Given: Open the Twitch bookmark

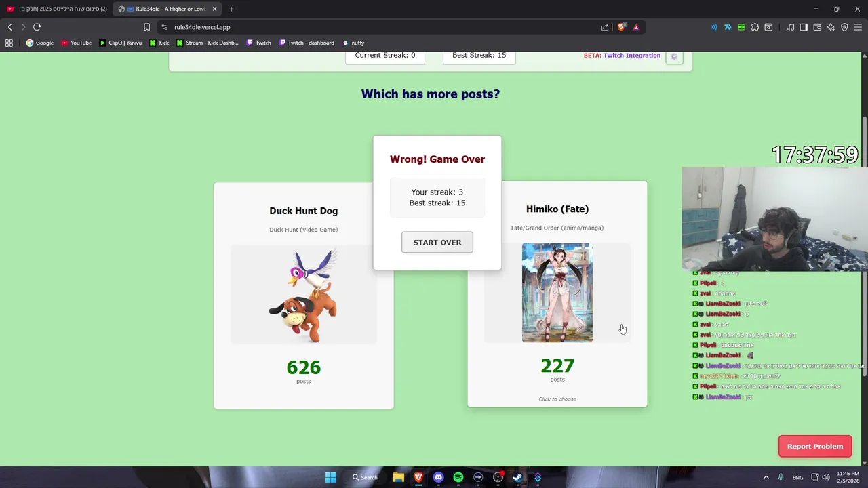Looking at the screenshot, I should (259, 43).
